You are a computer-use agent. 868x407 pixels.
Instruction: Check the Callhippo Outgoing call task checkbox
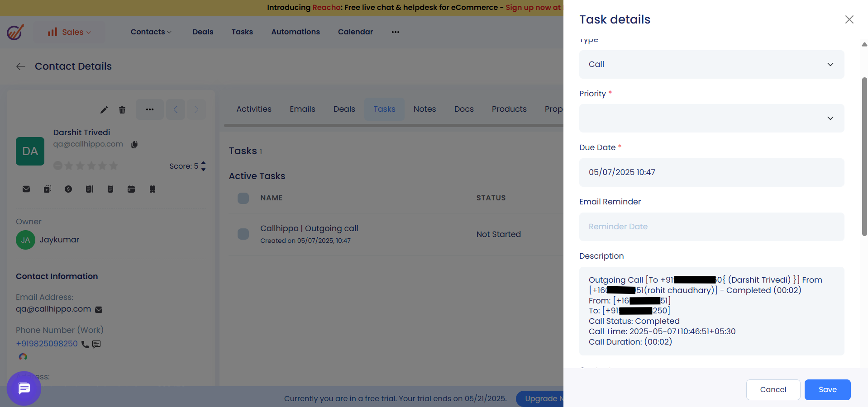pyautogui.click(x=243, y=234)
